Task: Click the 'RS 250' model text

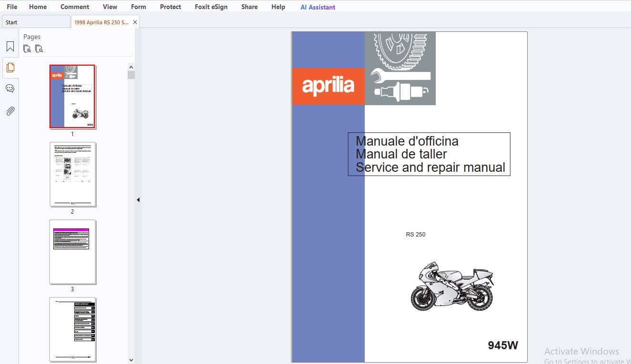Action: pos(416,234)
